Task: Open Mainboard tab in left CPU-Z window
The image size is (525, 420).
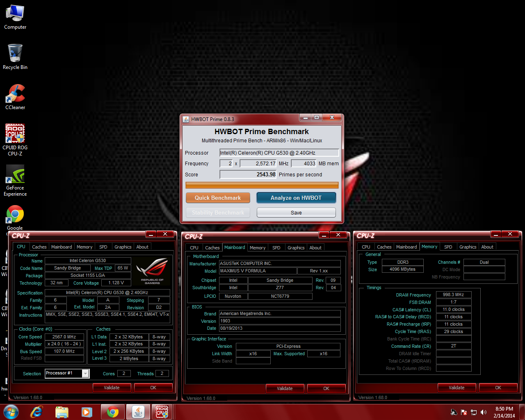Action: (x=62, y=247)
